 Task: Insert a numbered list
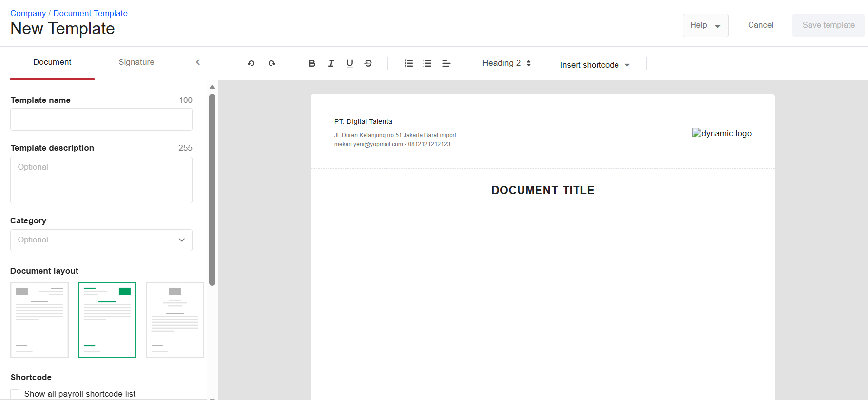pyautogui.click(x=408, y=63)
